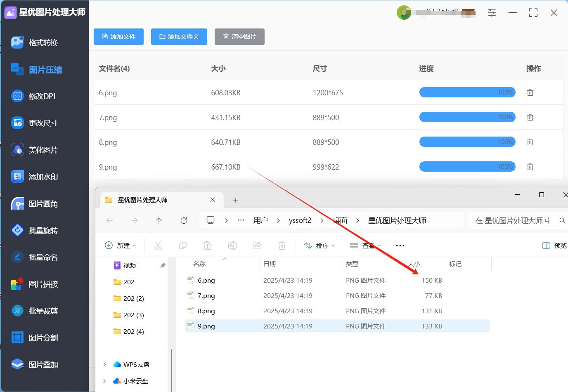The image size is (568, 392).
Task: Delete 6.png from the compression list
Action: click(530, 92)
